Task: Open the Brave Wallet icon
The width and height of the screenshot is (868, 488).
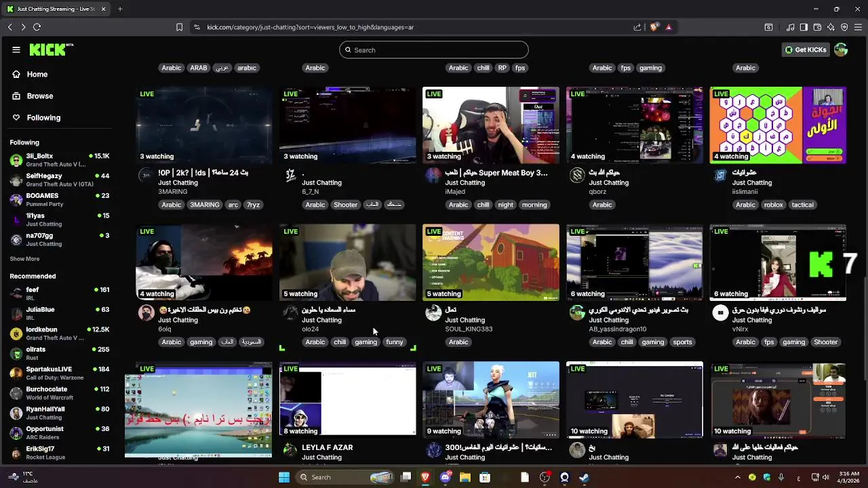Action: click(x=817, y=27)
